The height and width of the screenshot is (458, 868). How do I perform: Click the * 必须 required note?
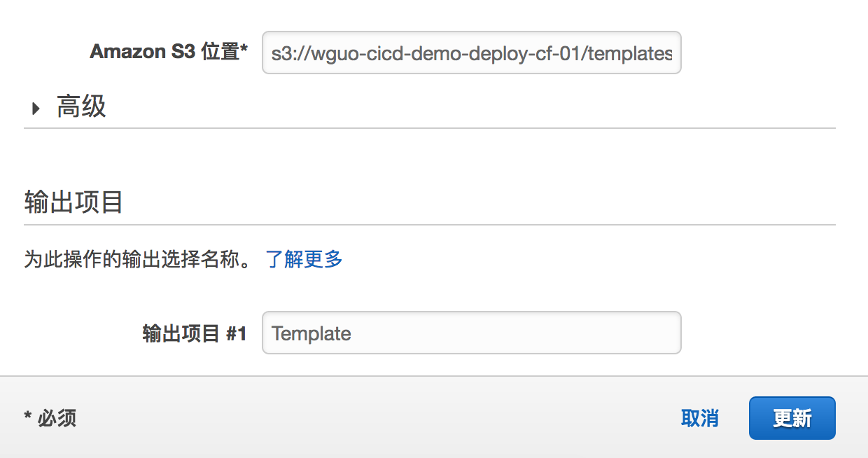point(50,419)
